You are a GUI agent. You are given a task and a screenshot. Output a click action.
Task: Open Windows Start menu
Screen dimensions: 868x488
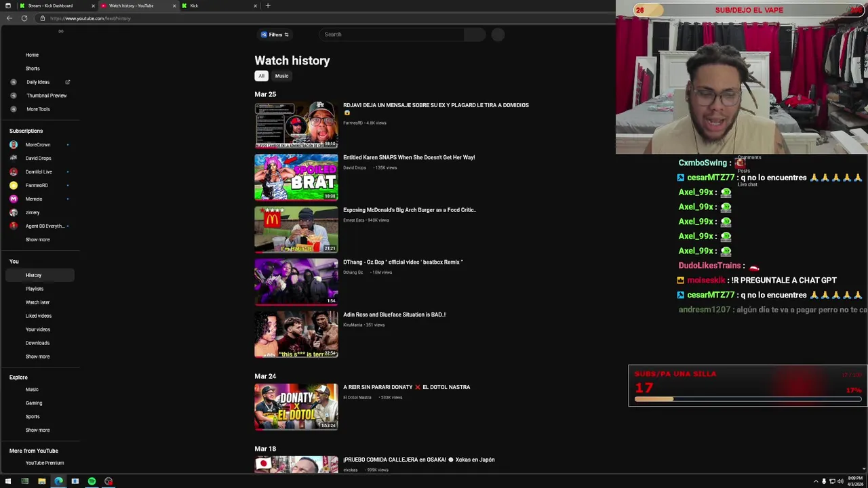pos(8,481)
